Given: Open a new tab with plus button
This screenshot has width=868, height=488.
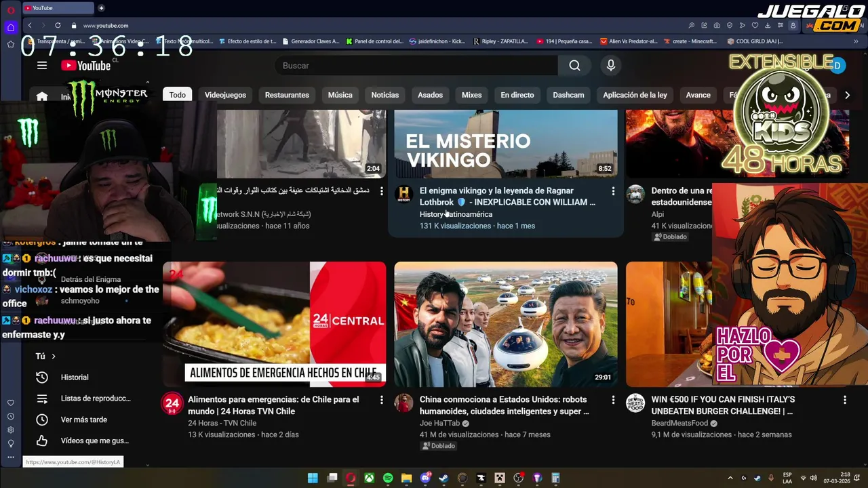Looking at the screenshot, I should pos(101,8).
